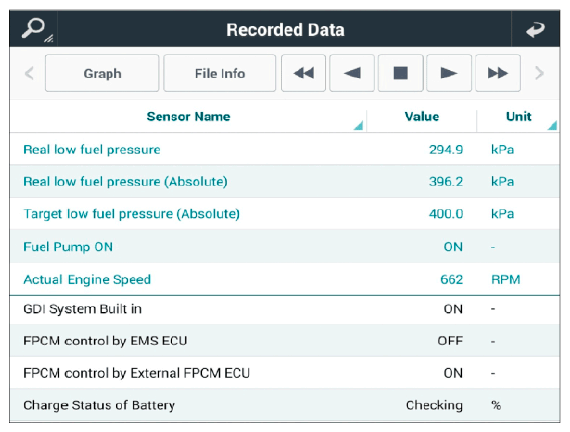Stop the recorded data playback
This screenshot has height=432, width=570.
(x=401, y=73)
